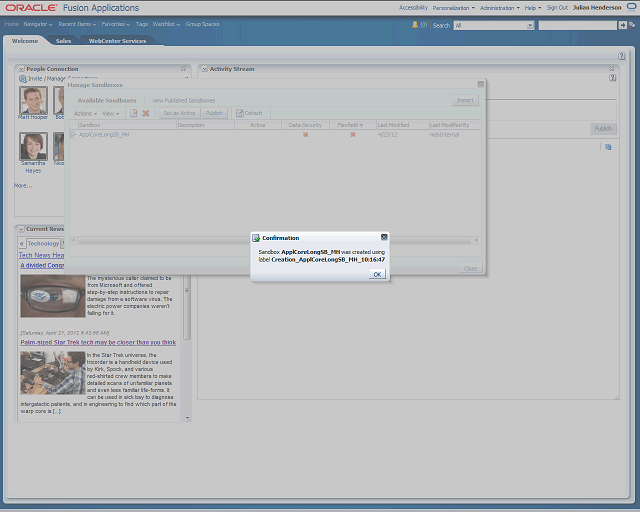Click the More... link under connections
640x512 pixels.
(x=23, y=185)
